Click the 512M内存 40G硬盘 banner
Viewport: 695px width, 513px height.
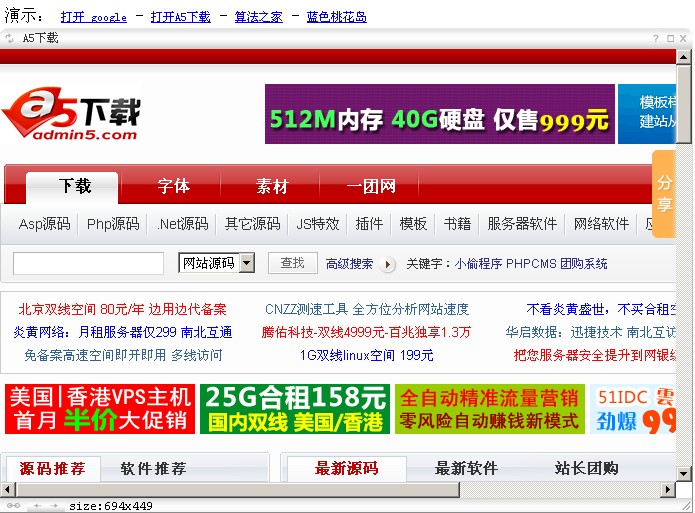pos(440,114)
